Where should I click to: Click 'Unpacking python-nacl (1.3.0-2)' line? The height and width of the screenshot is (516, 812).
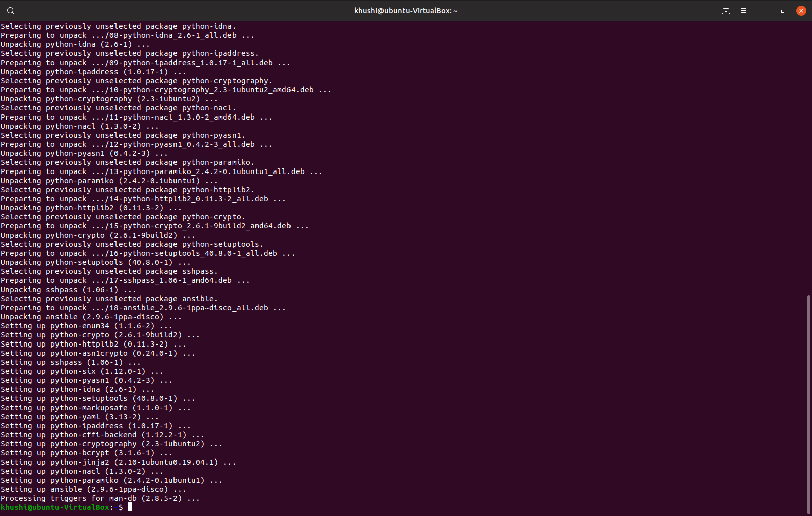(80, 126)
